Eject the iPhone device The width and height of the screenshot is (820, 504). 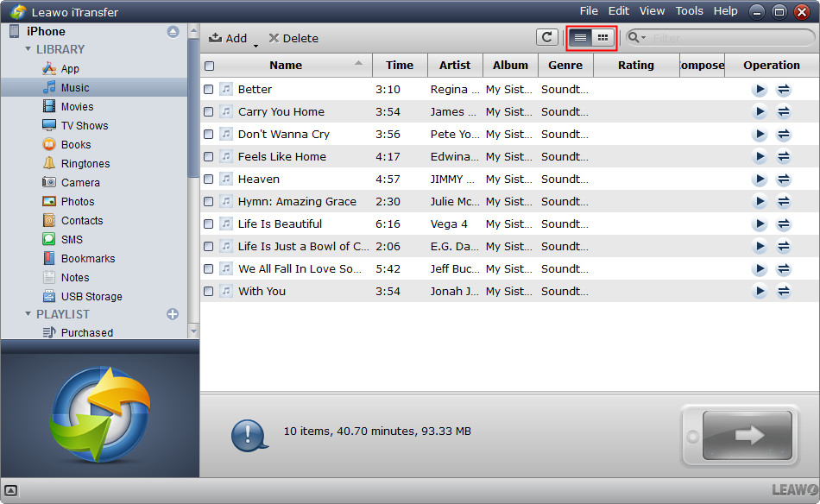(x=173, y=32)
